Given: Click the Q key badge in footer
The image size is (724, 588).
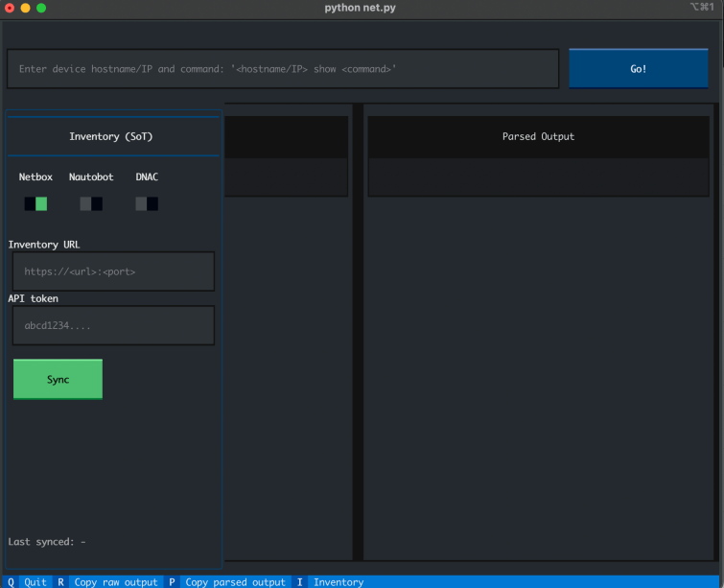Looking at the screenshot, I should (11, 581).
